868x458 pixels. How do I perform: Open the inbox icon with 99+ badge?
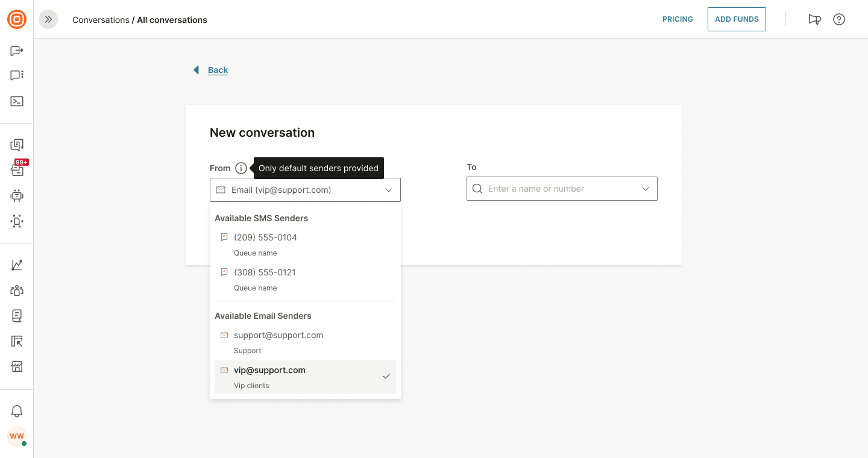click(x=17, y=170)
